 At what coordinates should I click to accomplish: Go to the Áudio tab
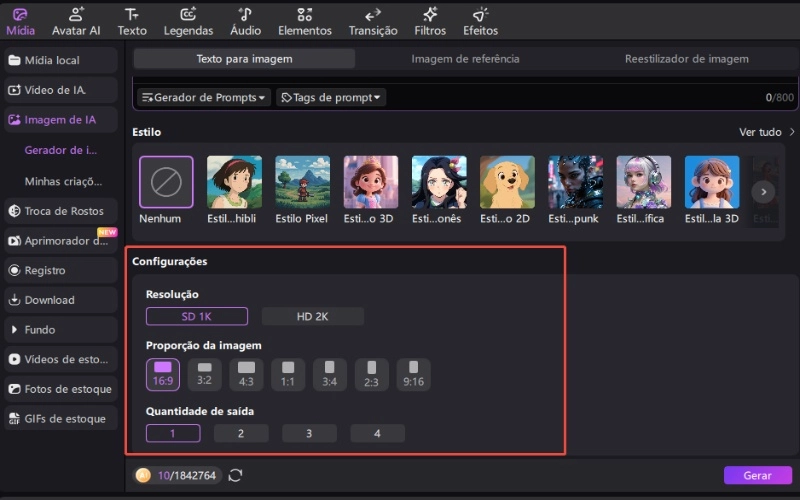pos(245,22)
